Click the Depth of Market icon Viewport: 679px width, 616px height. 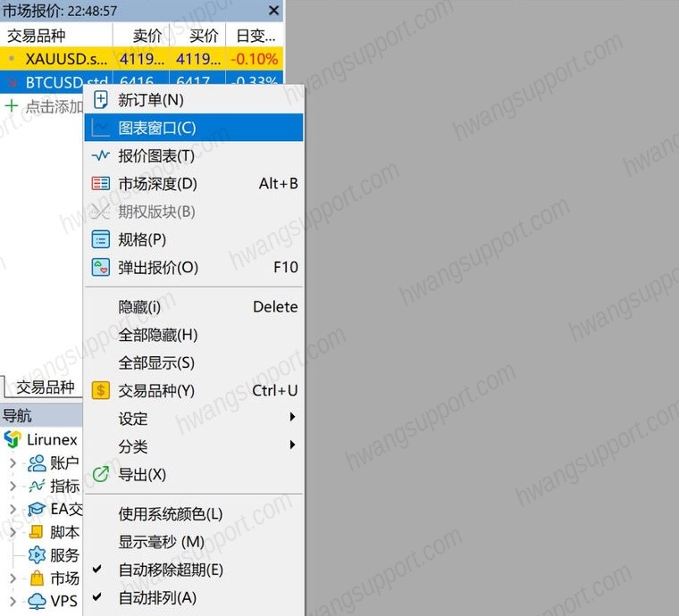100,184
